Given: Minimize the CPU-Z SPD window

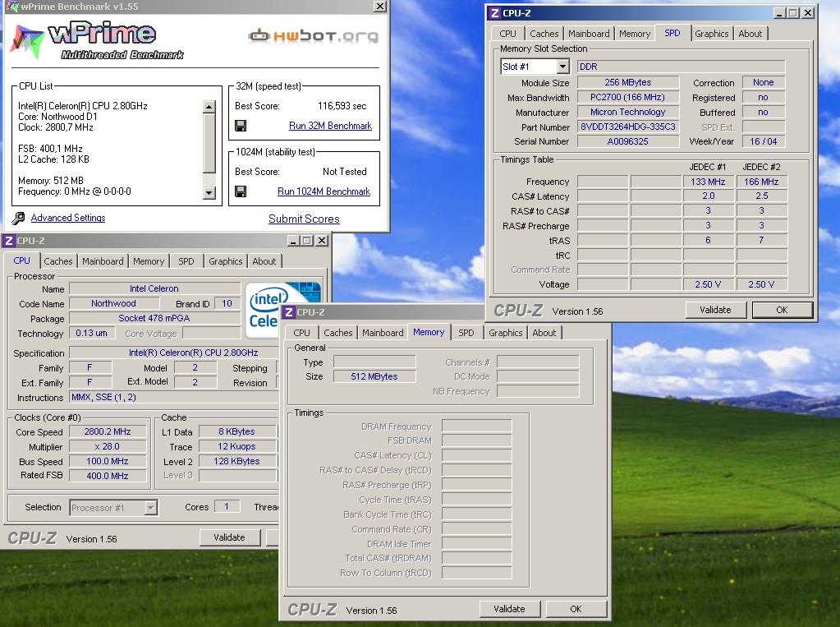Looking at the screenshot, I should click(779, 13).
